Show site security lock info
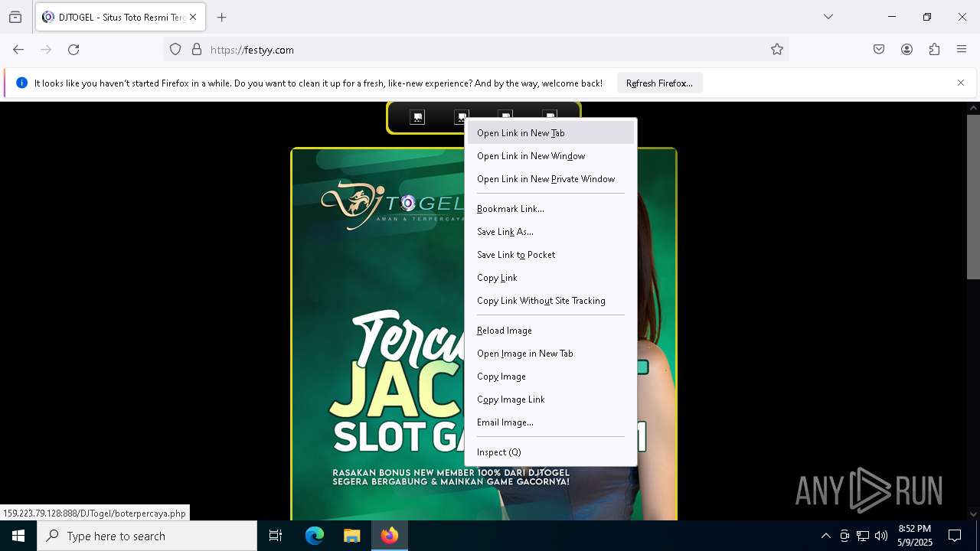Image resolution: width=980 pixels, height=551 pixels. point(197,50)
